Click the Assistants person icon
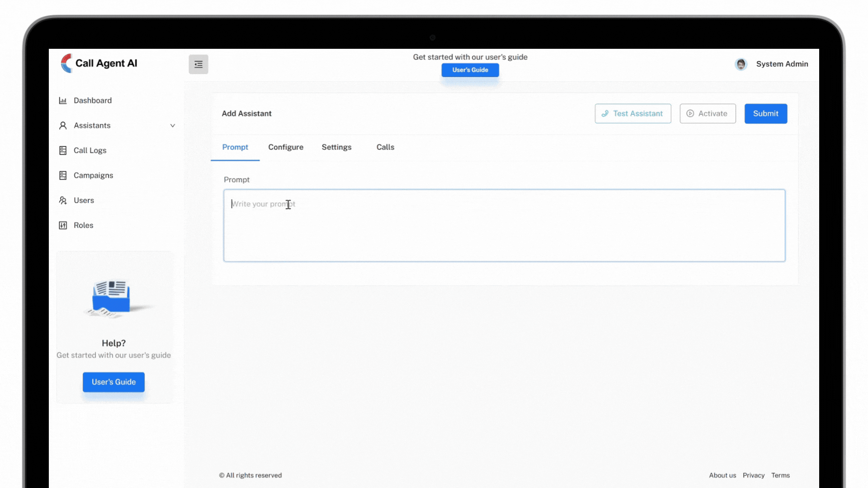868x488 pixels. tap(63, 126)
